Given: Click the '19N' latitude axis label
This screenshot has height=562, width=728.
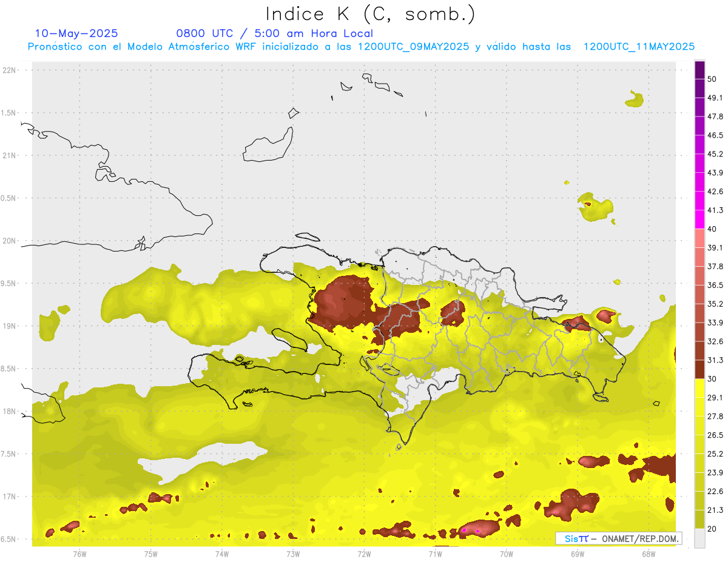Looking at the screenshot, I should 9,326.
